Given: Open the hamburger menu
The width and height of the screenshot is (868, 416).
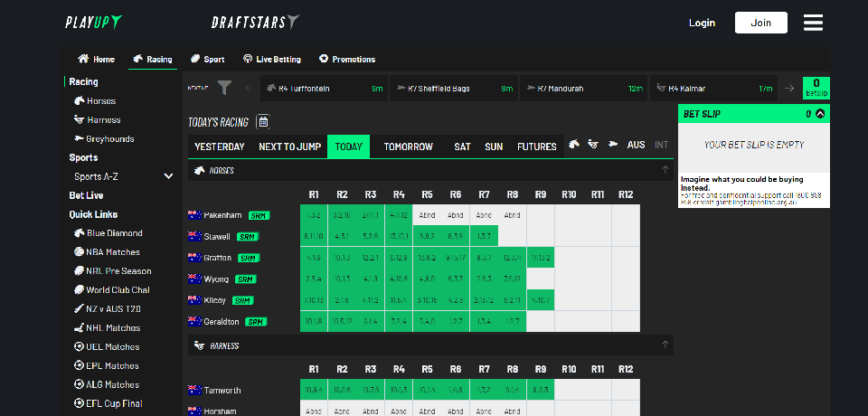Looking at the screenshot, I should (813, 23).
